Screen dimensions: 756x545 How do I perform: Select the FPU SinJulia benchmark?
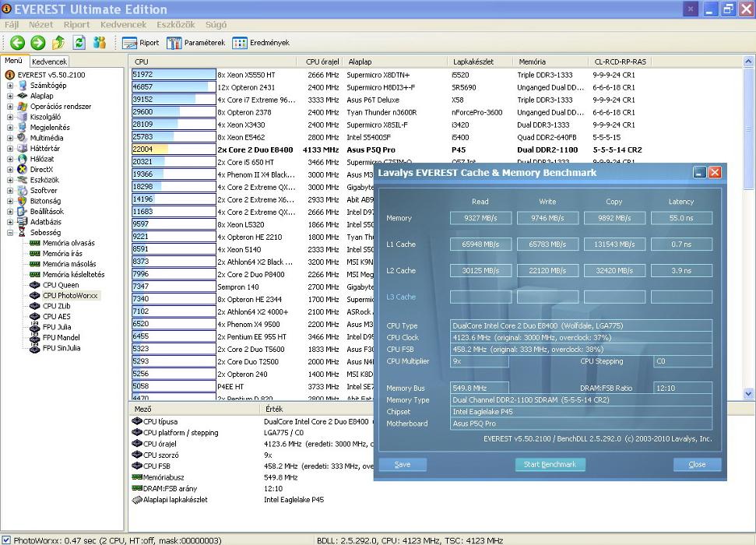[62, 348]
